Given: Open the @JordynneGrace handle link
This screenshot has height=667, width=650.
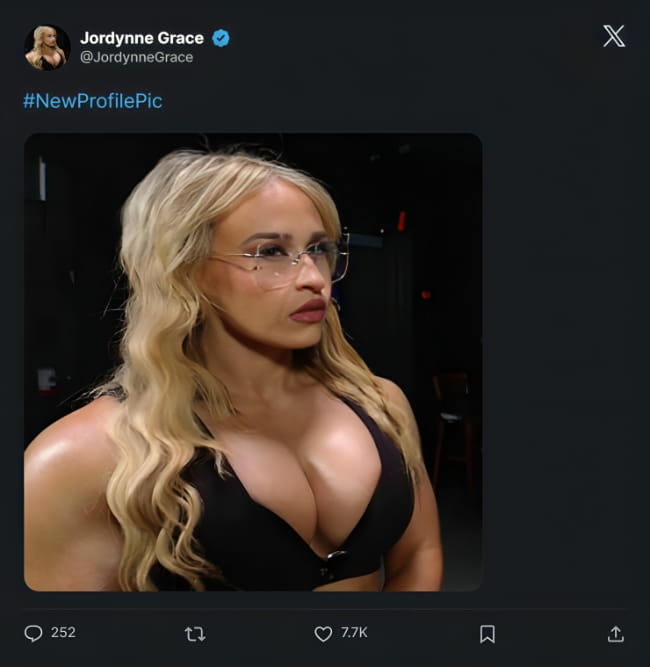Looking at the screenshot, I should point(137,57).
